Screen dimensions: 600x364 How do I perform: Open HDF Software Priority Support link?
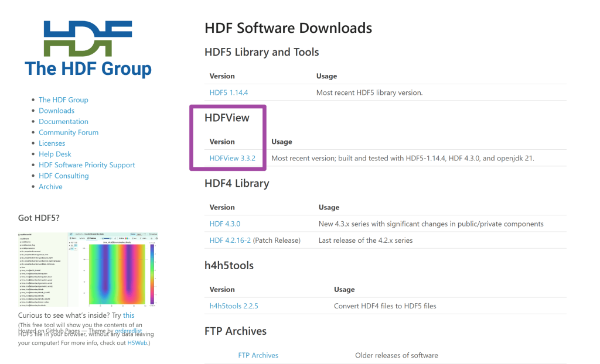(x=87, y=165)
